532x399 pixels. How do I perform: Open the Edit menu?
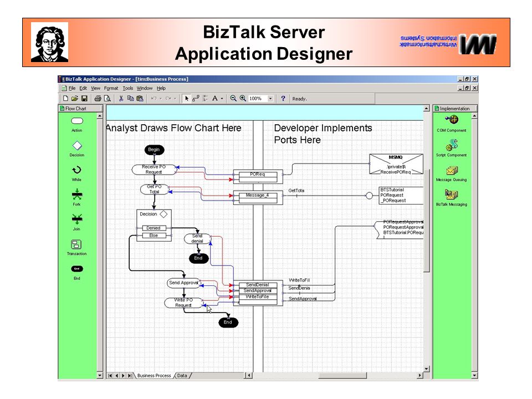click(83, 88)
